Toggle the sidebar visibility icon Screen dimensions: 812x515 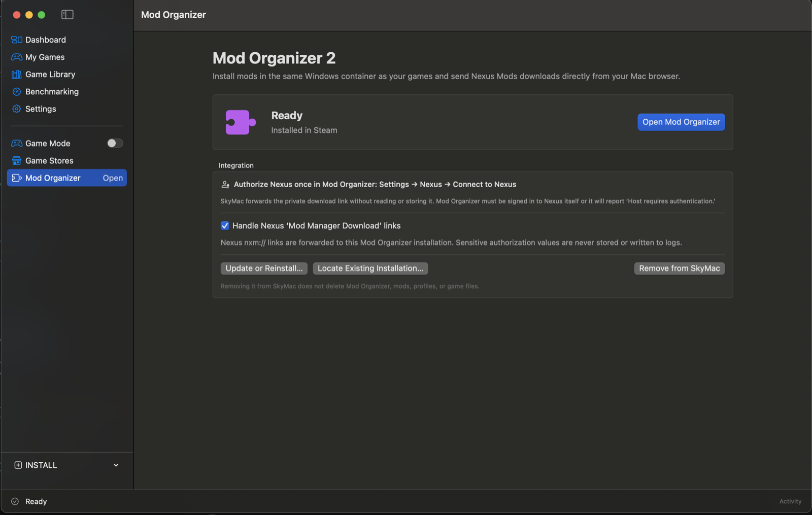click(x=67, y=15)
